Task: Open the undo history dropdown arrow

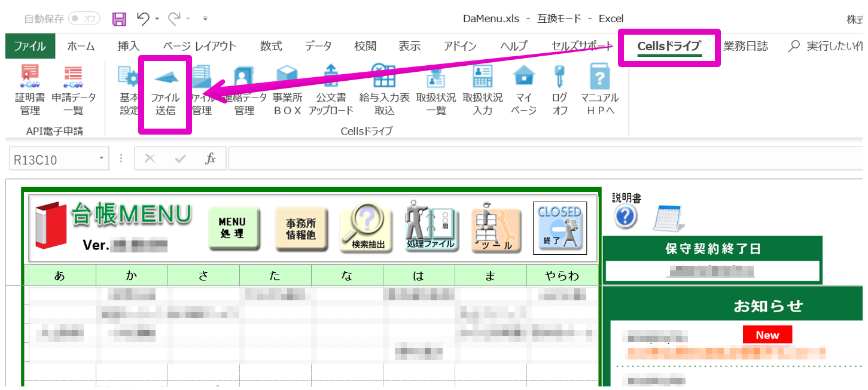Action: (157, 19)
